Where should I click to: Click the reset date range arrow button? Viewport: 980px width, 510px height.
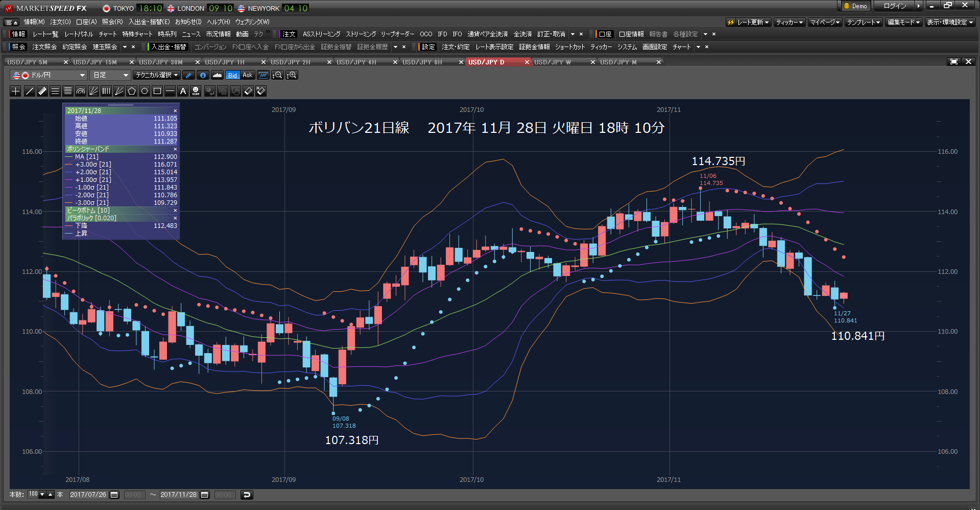click(247, 495)
